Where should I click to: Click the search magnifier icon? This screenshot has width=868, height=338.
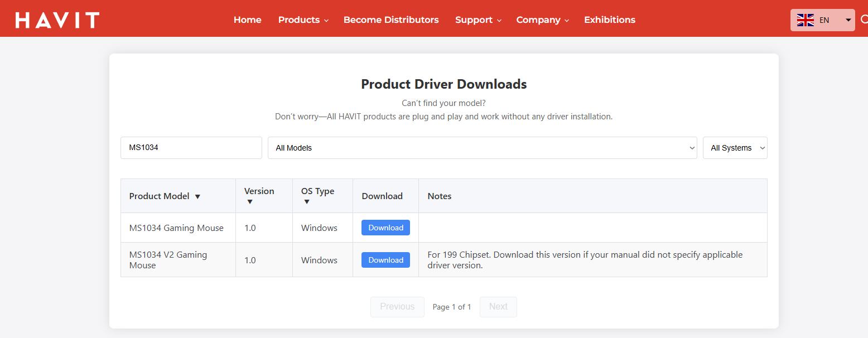864,20
